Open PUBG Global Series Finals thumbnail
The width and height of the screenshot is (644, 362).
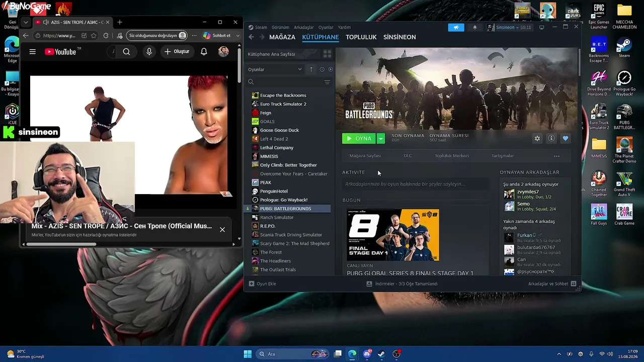pyautogui.click(x=393, y=235)
